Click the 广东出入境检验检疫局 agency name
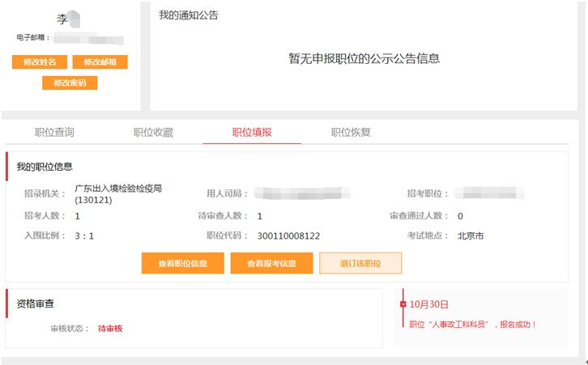Image resolution: width=588 pixels, height=365 pixels. tap(118, 189)
